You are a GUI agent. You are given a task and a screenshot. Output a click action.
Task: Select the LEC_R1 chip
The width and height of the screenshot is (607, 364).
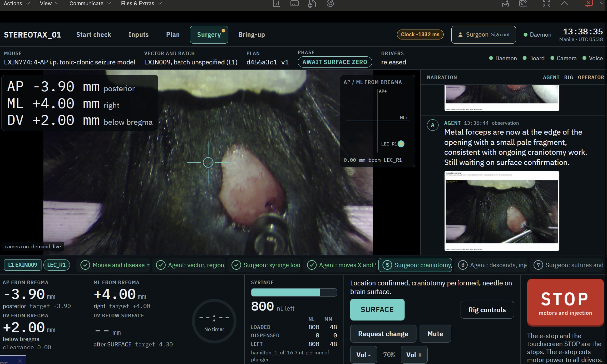click(x=56, y=265)
